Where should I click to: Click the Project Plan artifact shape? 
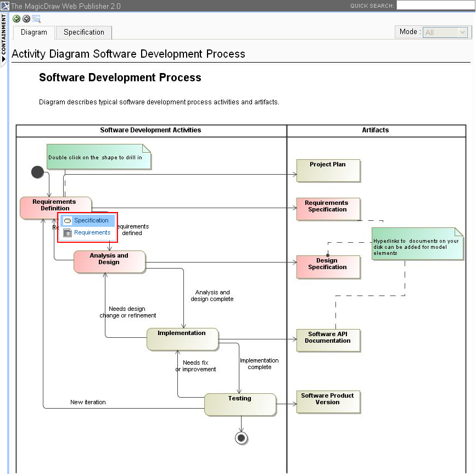tap(328, 171)
